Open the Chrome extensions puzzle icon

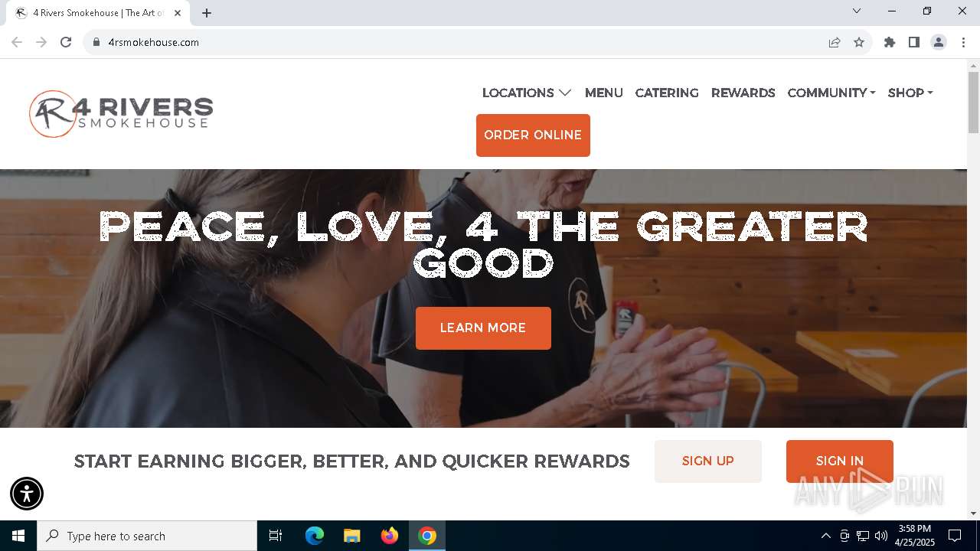pos(890,42)
